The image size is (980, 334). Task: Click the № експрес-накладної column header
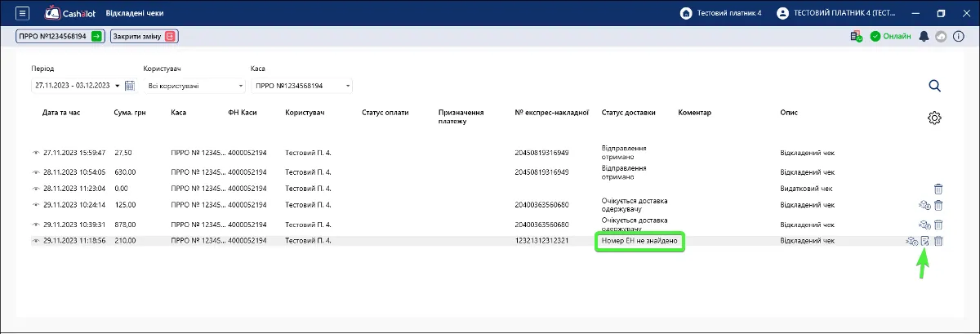(x=552, y=112)
